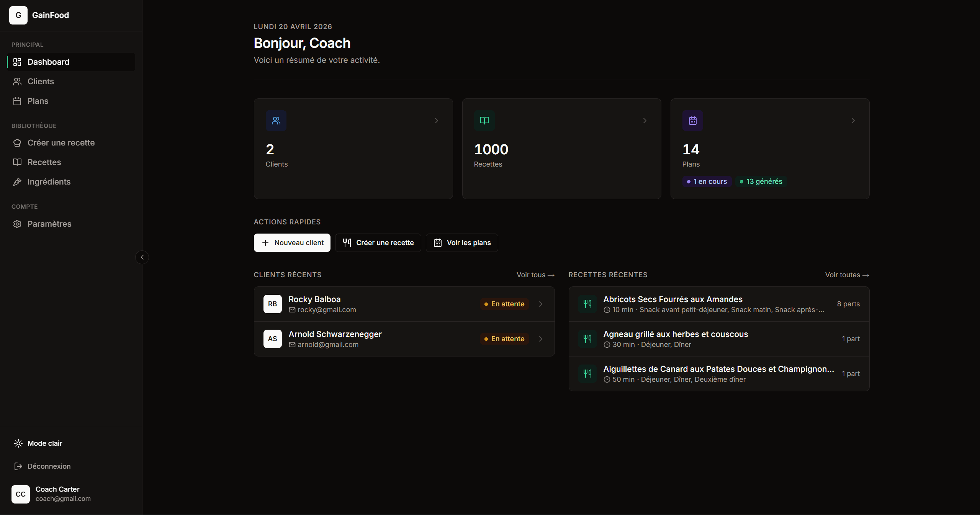Click the Créer une recette quick action button

tap(378, 243)
